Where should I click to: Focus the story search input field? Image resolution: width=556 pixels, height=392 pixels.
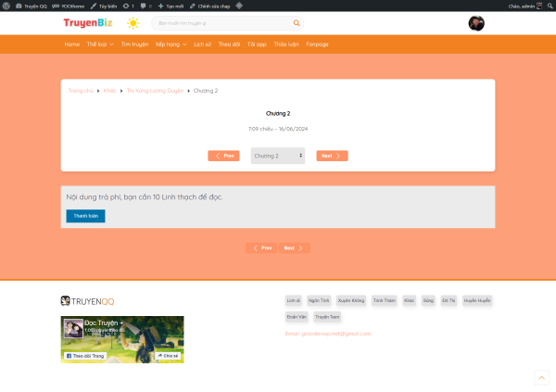(x=222, y=23)
